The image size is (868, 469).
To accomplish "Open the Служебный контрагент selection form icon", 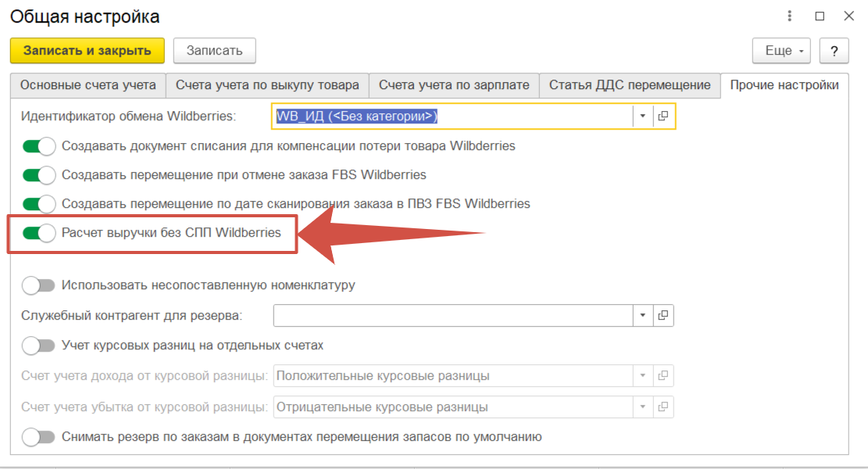I will 663,316.
